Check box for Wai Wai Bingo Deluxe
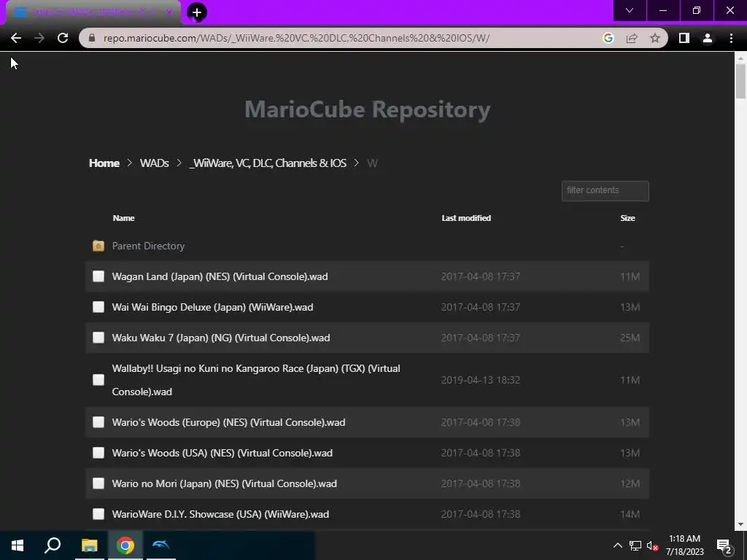 point(98,307)
